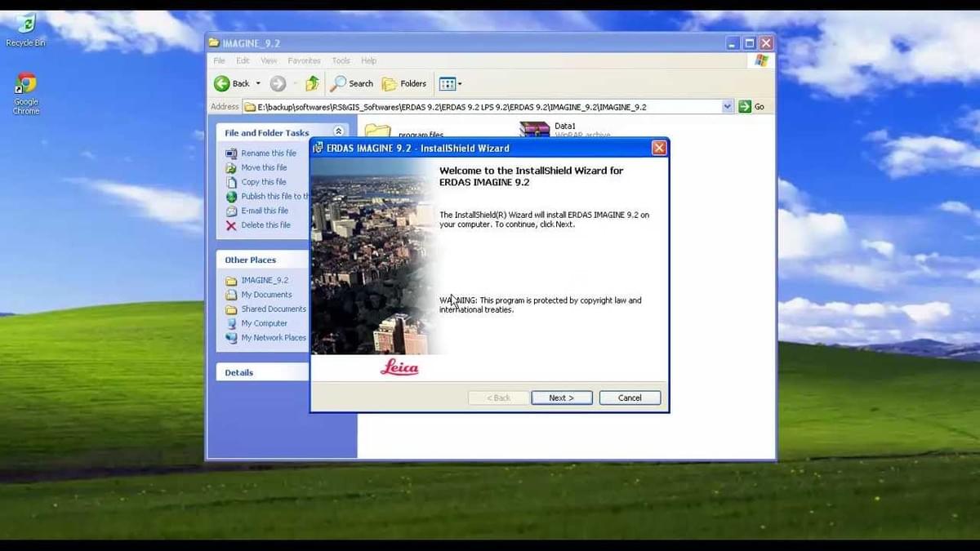980x551 pixels.
Task: Collapse the File and Folder Tasks panel
Action: 339,132
